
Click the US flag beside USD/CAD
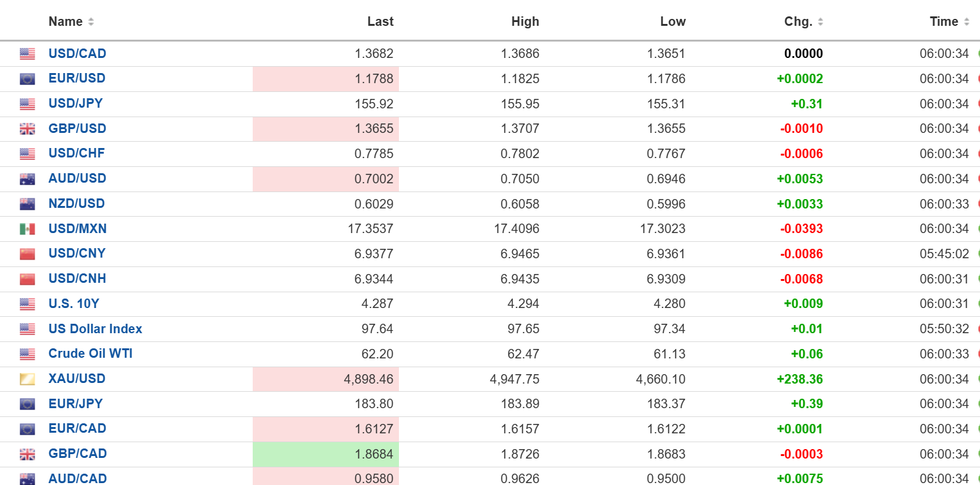click(27, 54)
